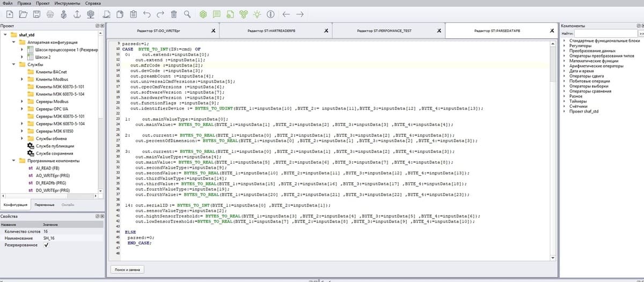This screenshot has height=282, width=644.
Task: Click the magnifying glass Search icon
Action: (x=187, y=14)
